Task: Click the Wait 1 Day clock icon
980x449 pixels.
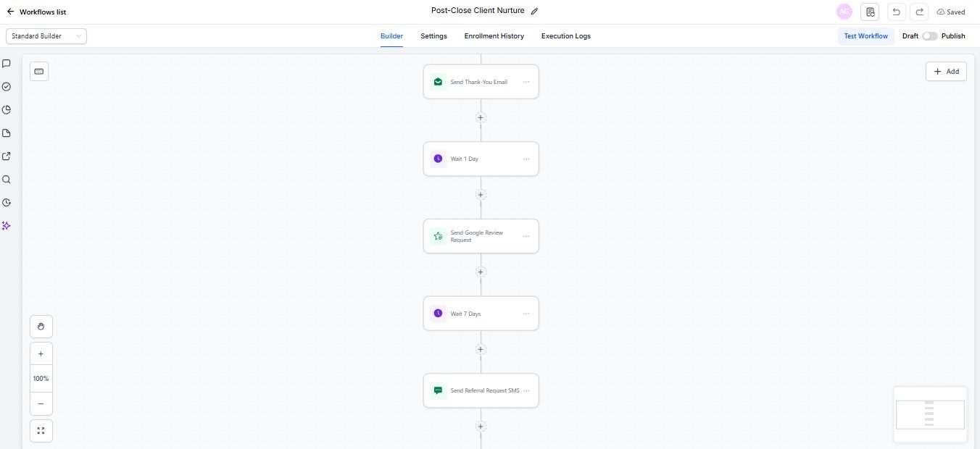Action: (438, 159)
